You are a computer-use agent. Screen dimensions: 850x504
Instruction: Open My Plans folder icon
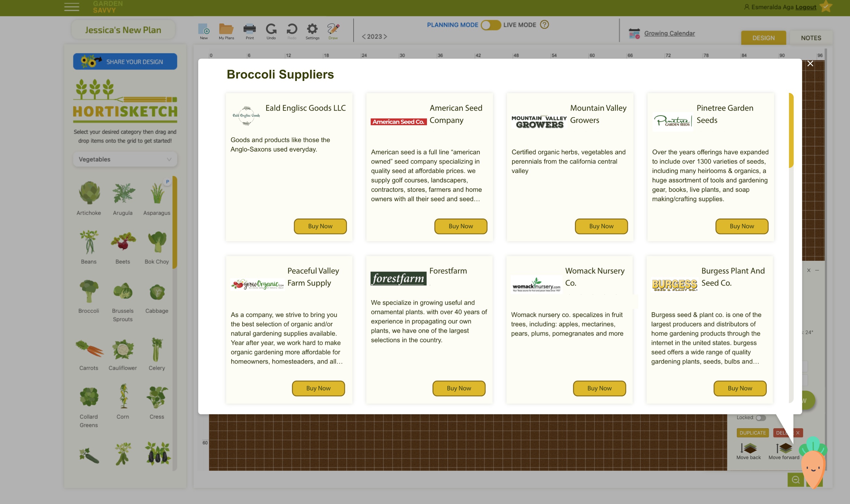pyautogui.click(x=226, y=29)
